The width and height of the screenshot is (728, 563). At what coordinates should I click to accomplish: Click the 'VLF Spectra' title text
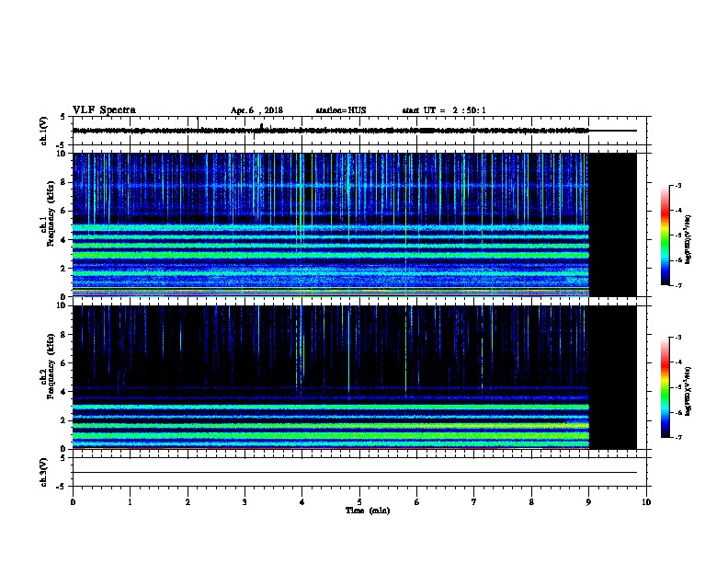pyautogui.click(x=104, y=110)
